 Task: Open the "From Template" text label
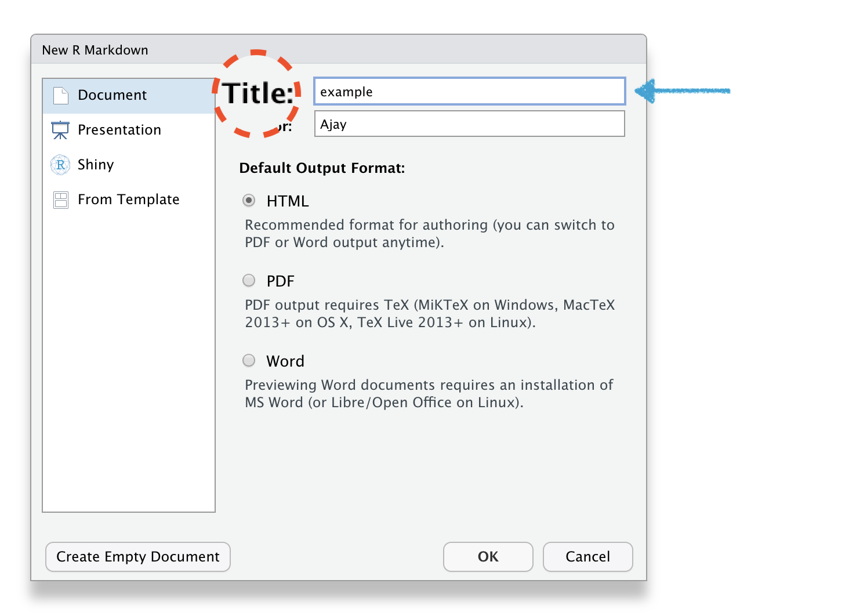coord(129,200)
